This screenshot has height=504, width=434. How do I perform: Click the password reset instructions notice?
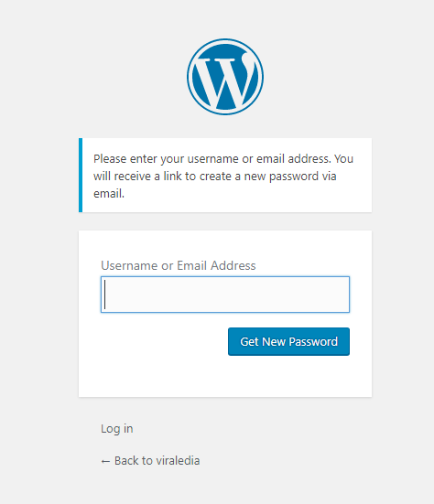click(225, 176)
